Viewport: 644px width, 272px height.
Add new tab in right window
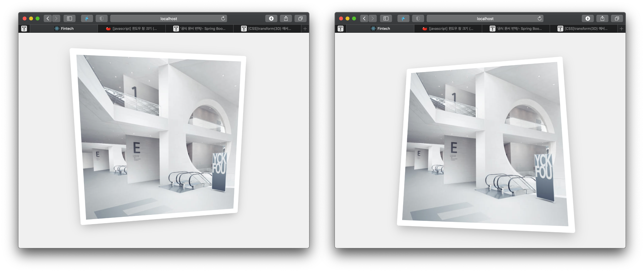622,28
